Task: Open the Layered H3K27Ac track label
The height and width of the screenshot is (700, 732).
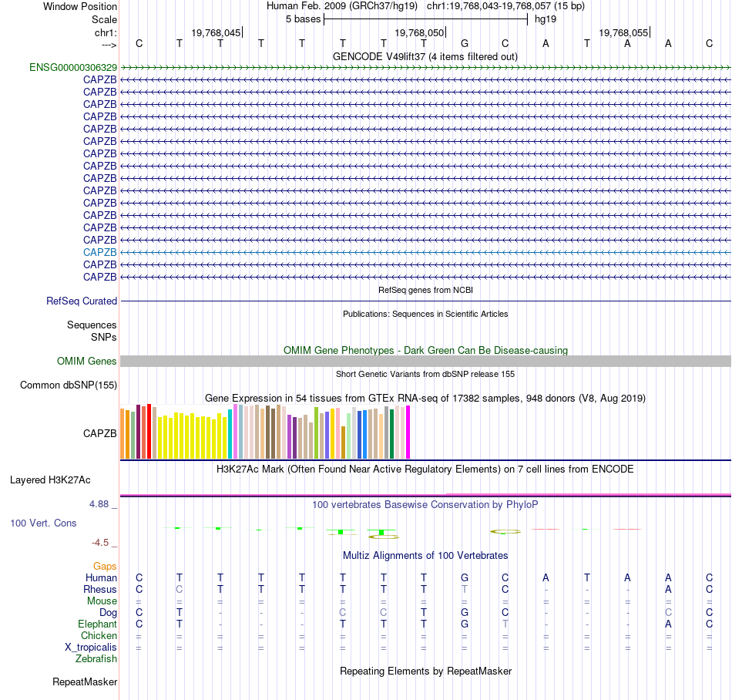Action: [50, 480]
